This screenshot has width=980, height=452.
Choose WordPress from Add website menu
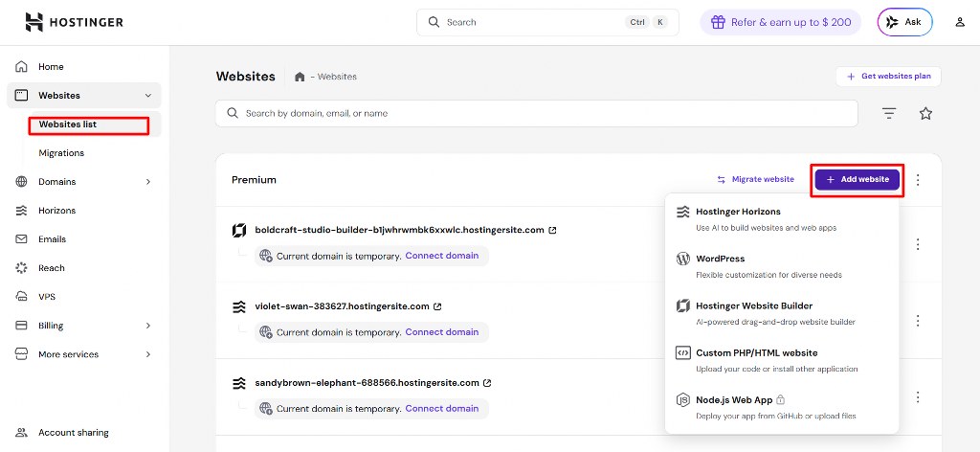pos(781,265)
